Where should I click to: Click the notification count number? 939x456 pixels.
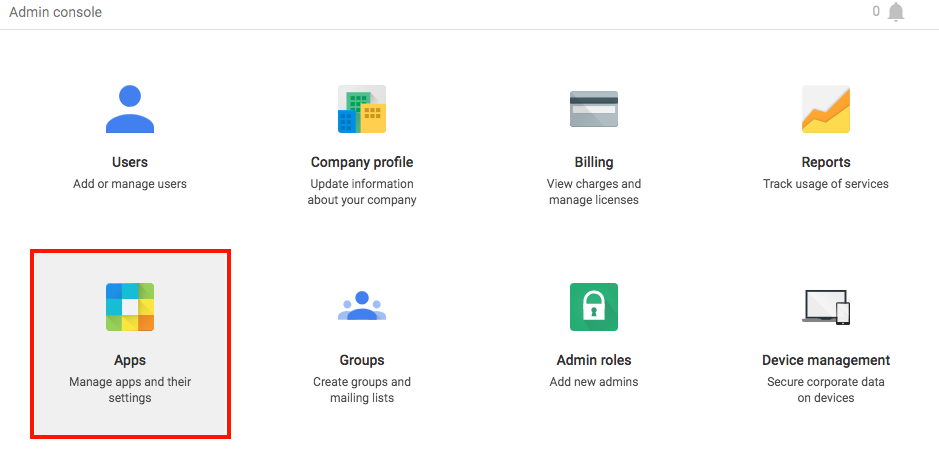(876, 11)
